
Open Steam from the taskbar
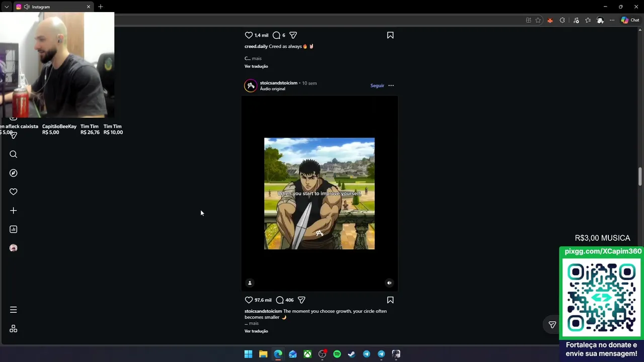[352, 354]
